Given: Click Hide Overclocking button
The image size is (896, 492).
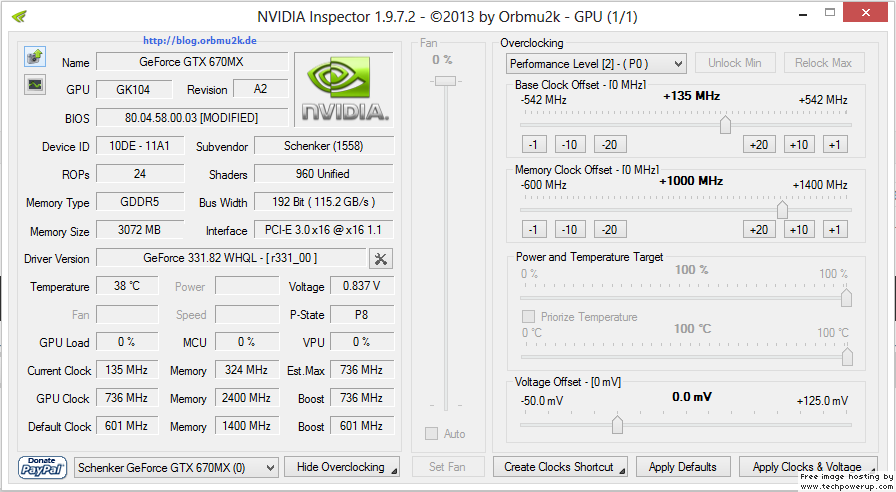Looking at the screenshot, I should (x=342, y=467).
